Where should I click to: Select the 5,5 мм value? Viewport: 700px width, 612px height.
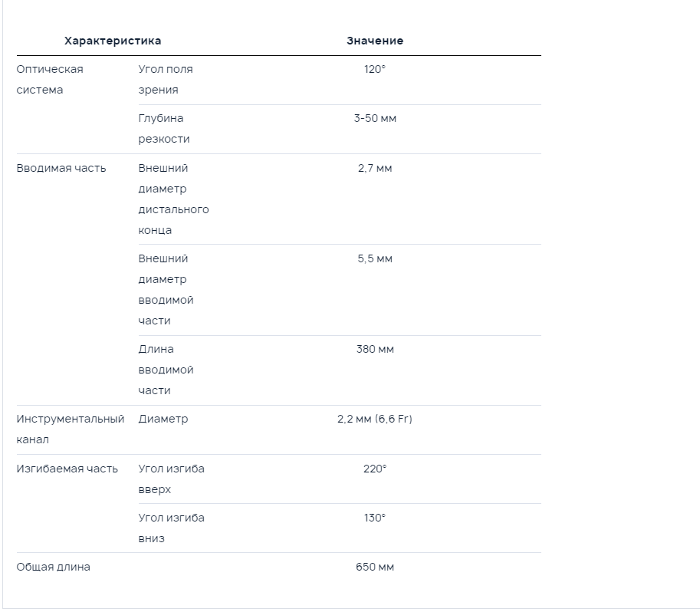point(375,258)
